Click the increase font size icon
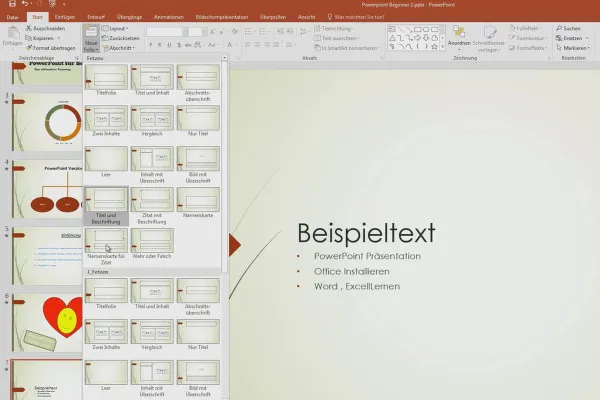 [212, 32]
